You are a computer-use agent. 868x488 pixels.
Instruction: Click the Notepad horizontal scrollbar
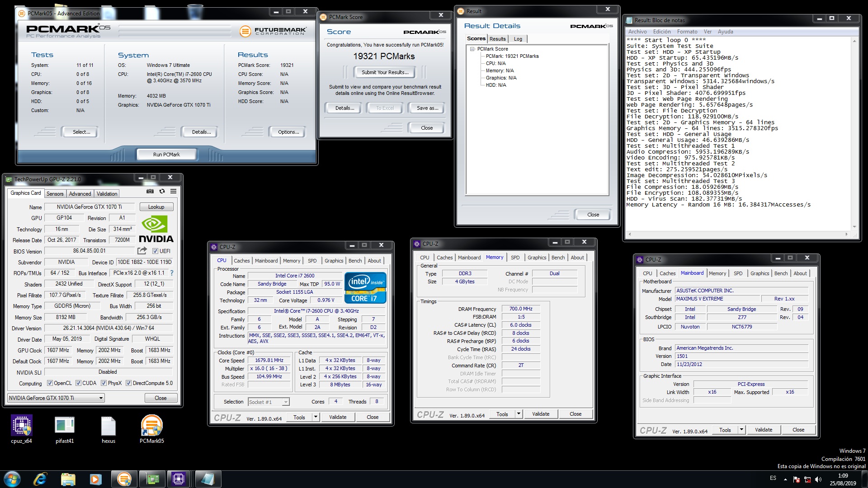(x=738, y=234)
